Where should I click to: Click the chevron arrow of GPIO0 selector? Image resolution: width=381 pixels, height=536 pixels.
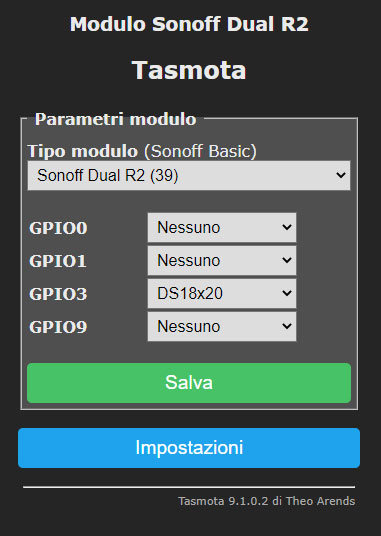pos(287,227)
